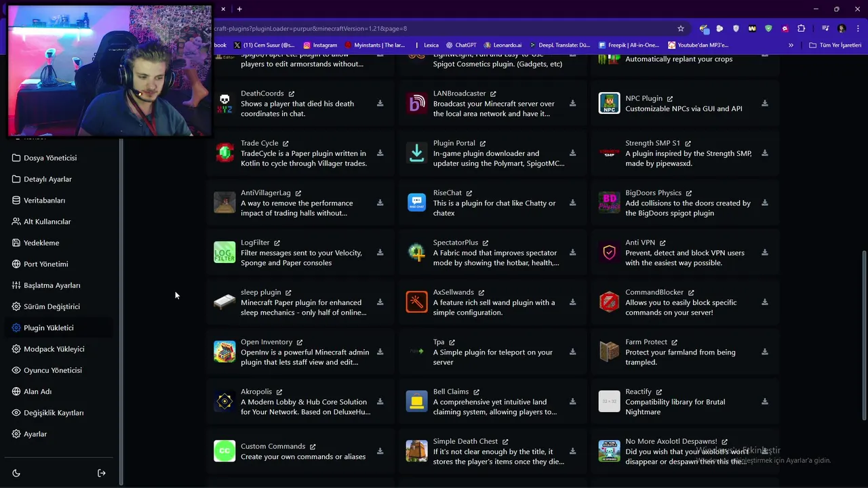Download the CommandBlocker plugin

pyautogui.click(x=764, y=302)
